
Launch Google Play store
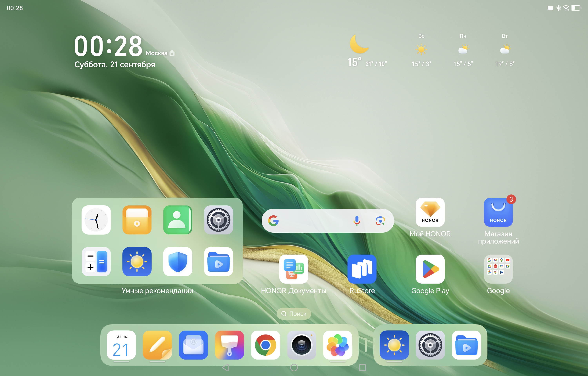(x=430, y=269)
